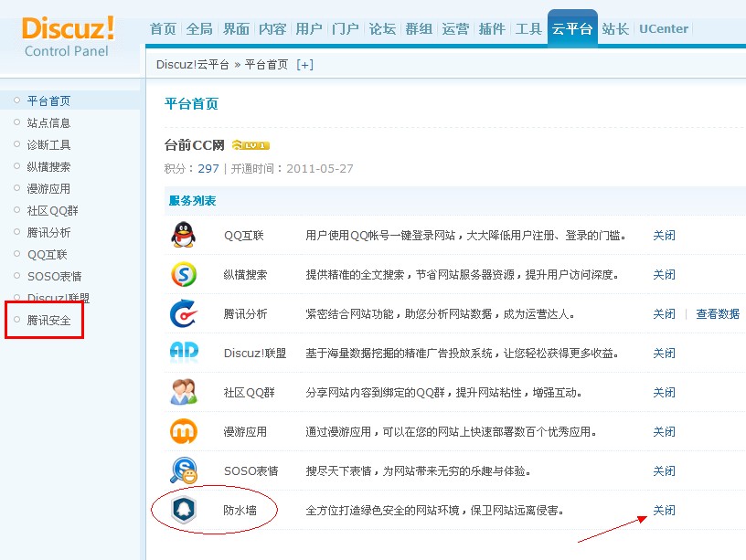The width and height of the screenshot is (746, 560).
Task: Click the 防水墙 shield icon
Action: (184, 510)
